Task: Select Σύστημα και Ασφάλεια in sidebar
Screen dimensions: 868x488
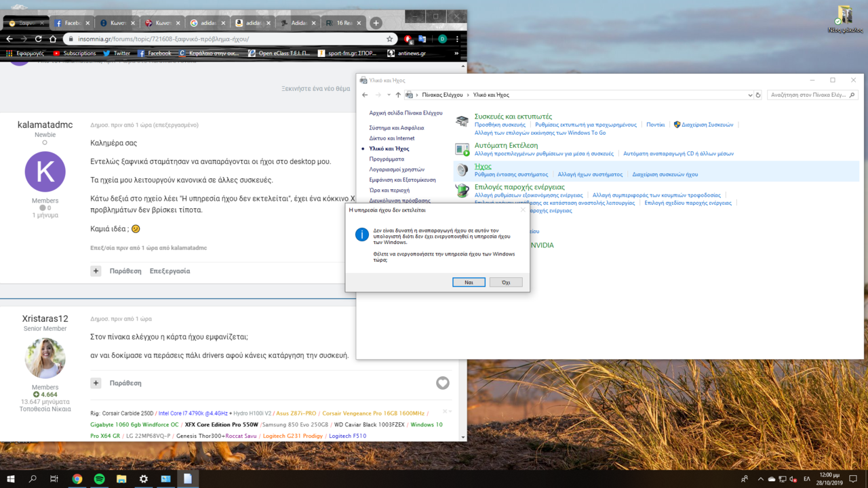Action: [397, 127]
